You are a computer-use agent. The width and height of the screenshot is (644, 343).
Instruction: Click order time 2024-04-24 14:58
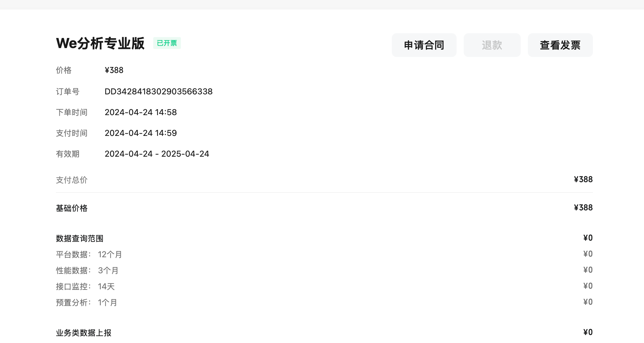click(x=141, y=112)
